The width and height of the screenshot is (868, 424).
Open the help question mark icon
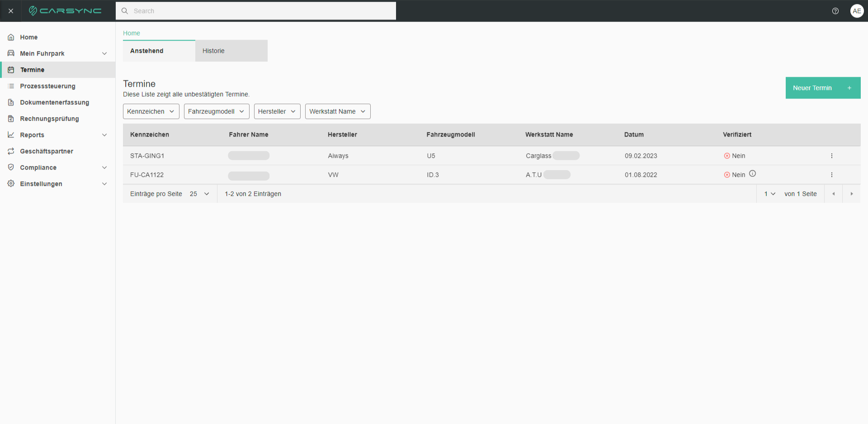[835, 11]
